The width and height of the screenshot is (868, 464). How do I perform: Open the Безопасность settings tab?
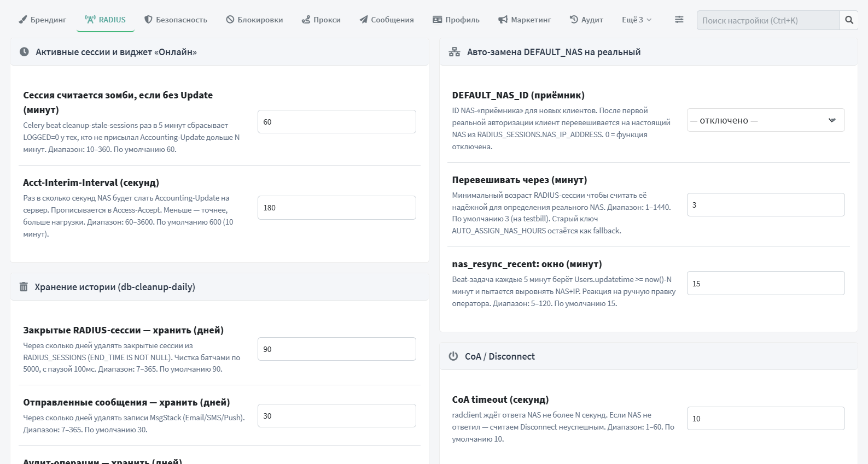(176, 20)
